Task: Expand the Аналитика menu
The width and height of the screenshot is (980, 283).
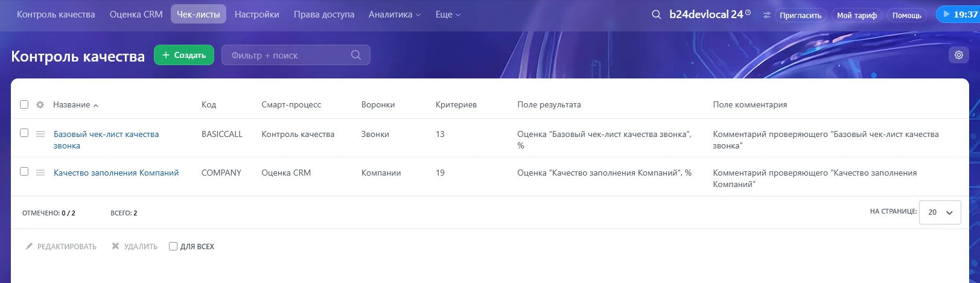Action: [x=395, y=14]
